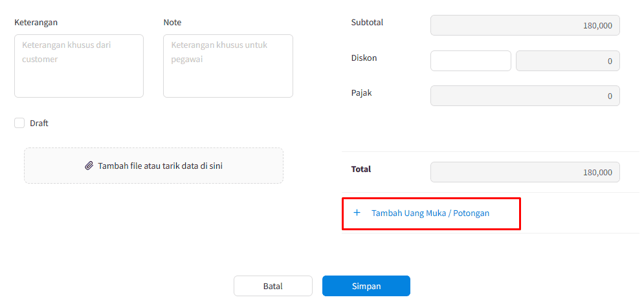The image size is (644, 304).
Task: Click the Simpan button
Action: 366,286
